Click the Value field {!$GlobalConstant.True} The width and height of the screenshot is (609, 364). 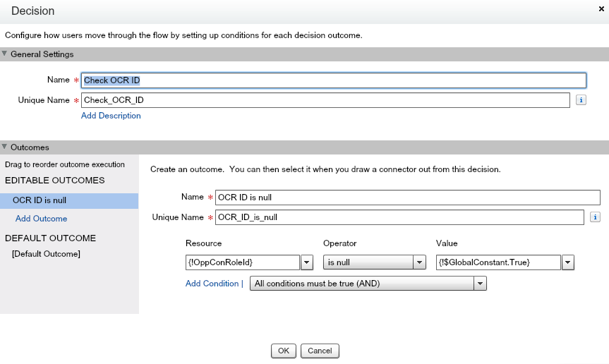498,262
